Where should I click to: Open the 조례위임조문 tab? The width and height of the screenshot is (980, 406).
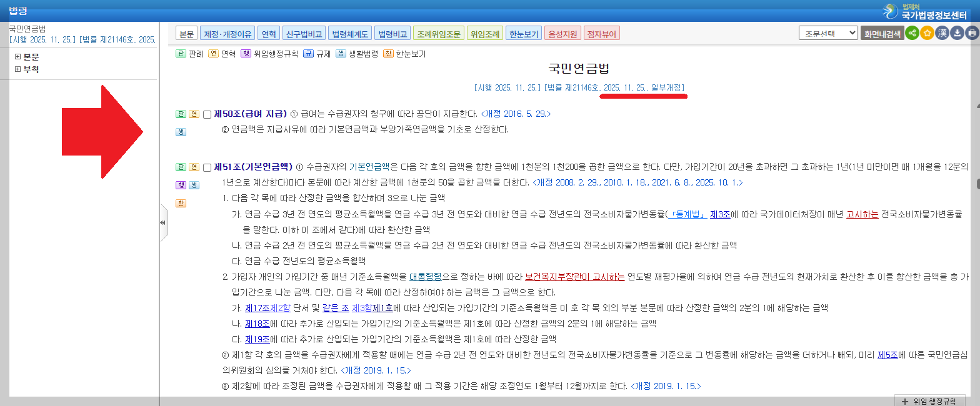click(439, 34)
